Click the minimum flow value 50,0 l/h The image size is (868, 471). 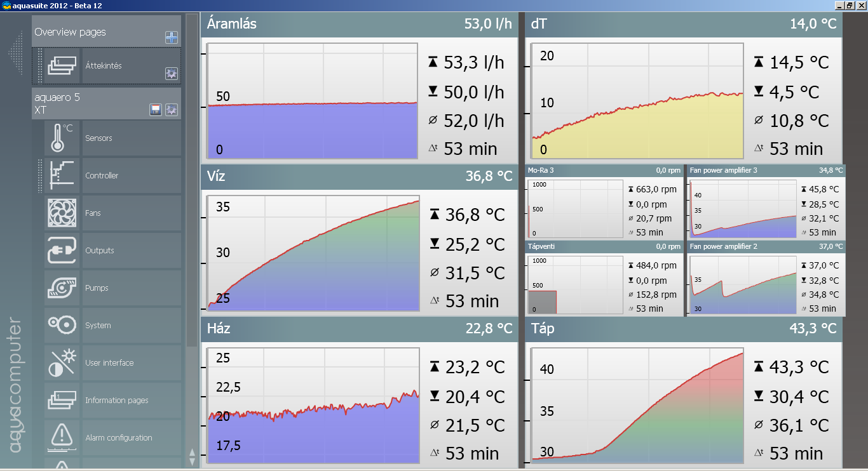[474, 92]
